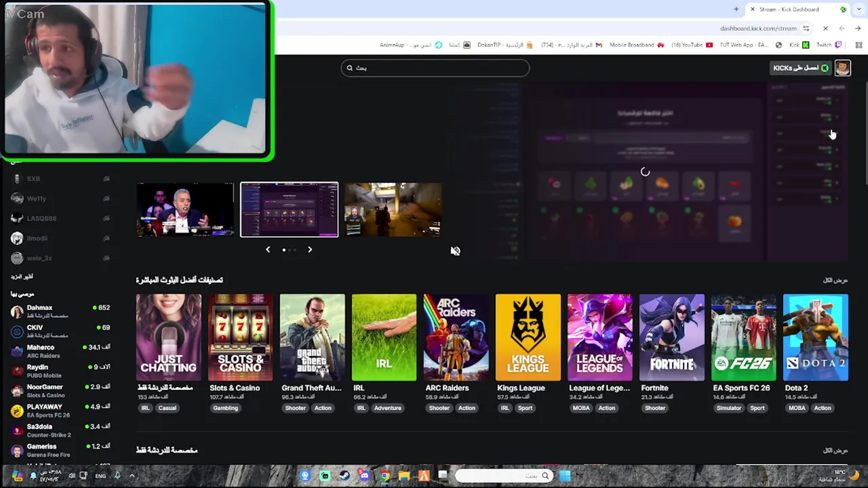Open NoorGamer channel in sidebar
This screenshot has width=868, height=488.
(60, 390)
